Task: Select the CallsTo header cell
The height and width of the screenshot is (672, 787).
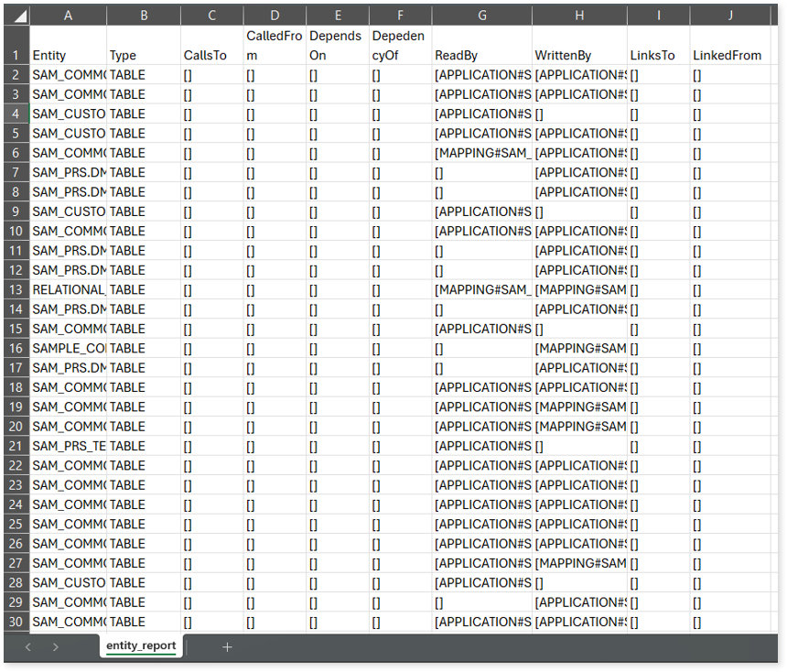Action: (211, 55)
